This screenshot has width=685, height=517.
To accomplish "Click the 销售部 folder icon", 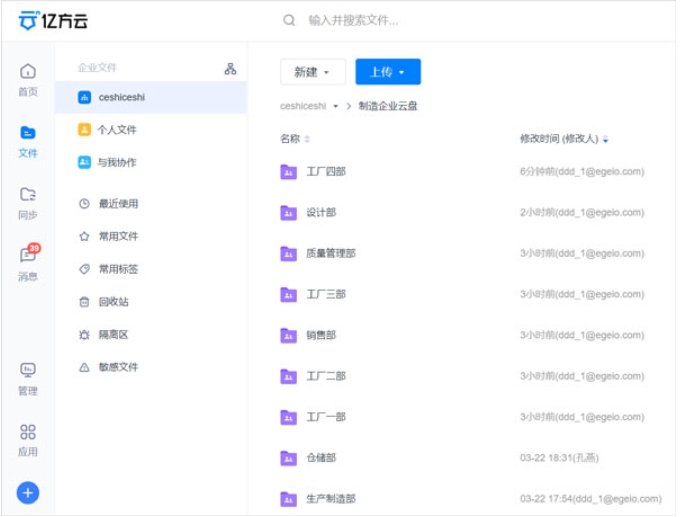I will [x=288, y=335].
